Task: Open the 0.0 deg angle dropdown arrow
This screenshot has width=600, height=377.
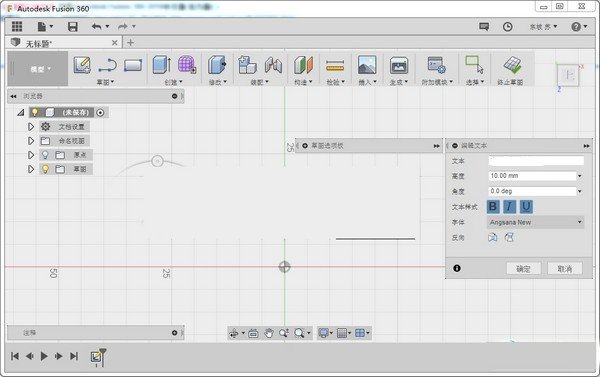Action: (x=580, y=191)
